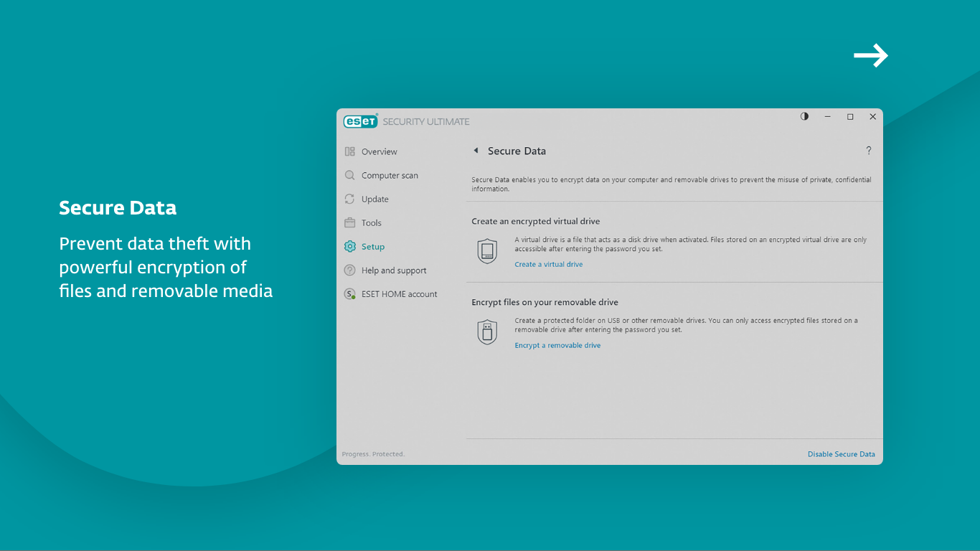Select the Setup gear icon

coord(349,246)
